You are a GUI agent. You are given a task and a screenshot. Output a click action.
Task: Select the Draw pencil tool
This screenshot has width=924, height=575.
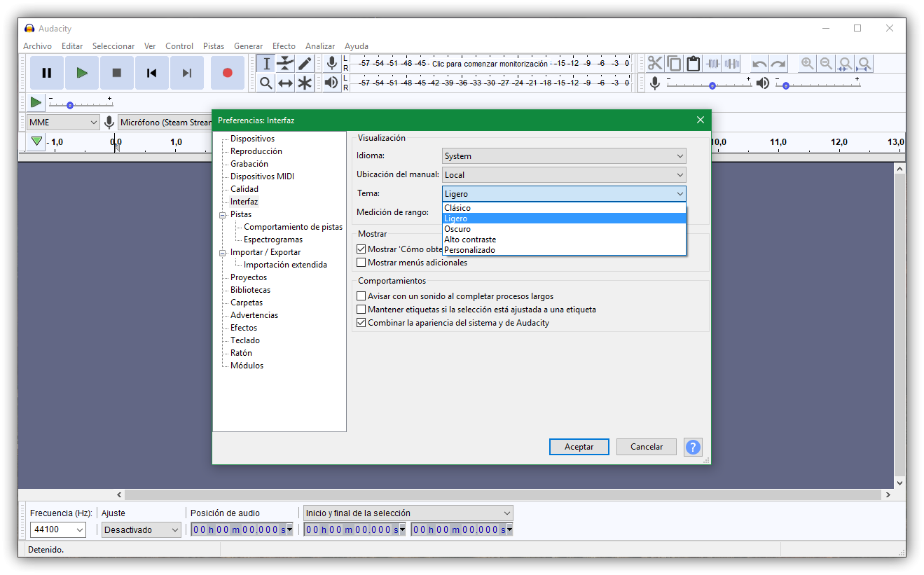305,64
